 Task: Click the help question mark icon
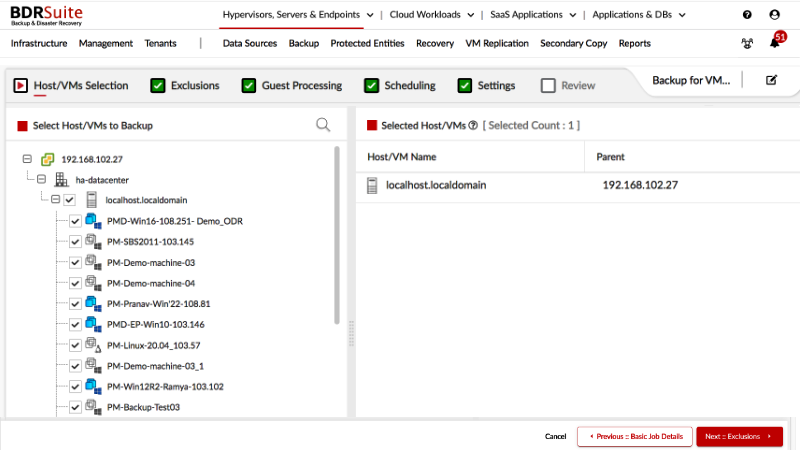[x=747, y=15]
